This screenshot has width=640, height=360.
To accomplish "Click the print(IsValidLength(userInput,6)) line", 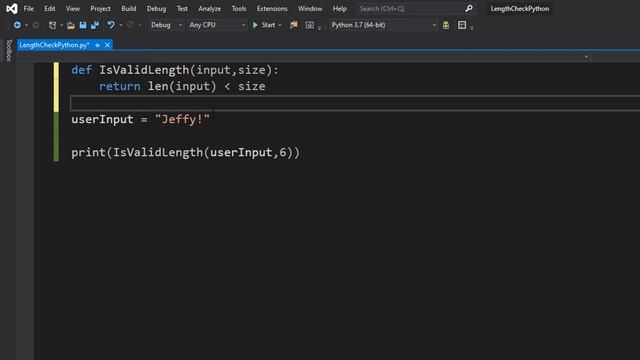I will click(185, 153).
